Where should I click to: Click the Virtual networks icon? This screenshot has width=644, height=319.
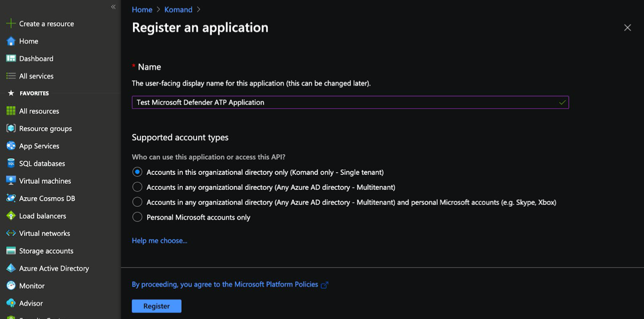point(11,233)
